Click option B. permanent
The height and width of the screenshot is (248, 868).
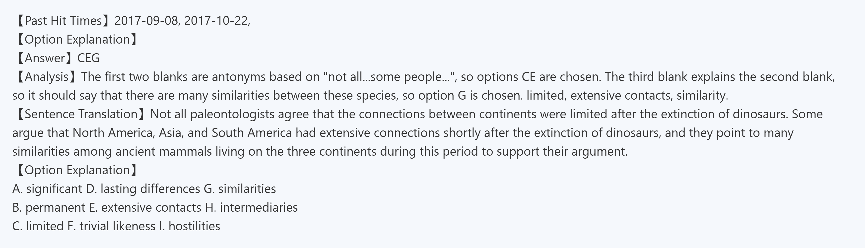pos(49,207)
